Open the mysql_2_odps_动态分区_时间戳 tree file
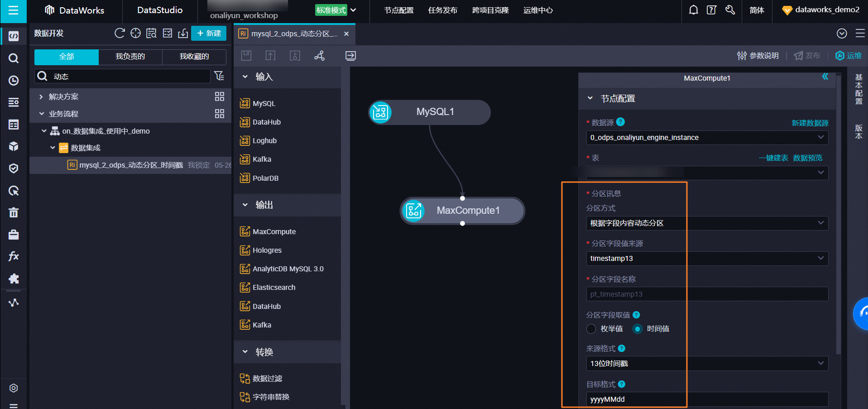 click(x=131, y=165)
